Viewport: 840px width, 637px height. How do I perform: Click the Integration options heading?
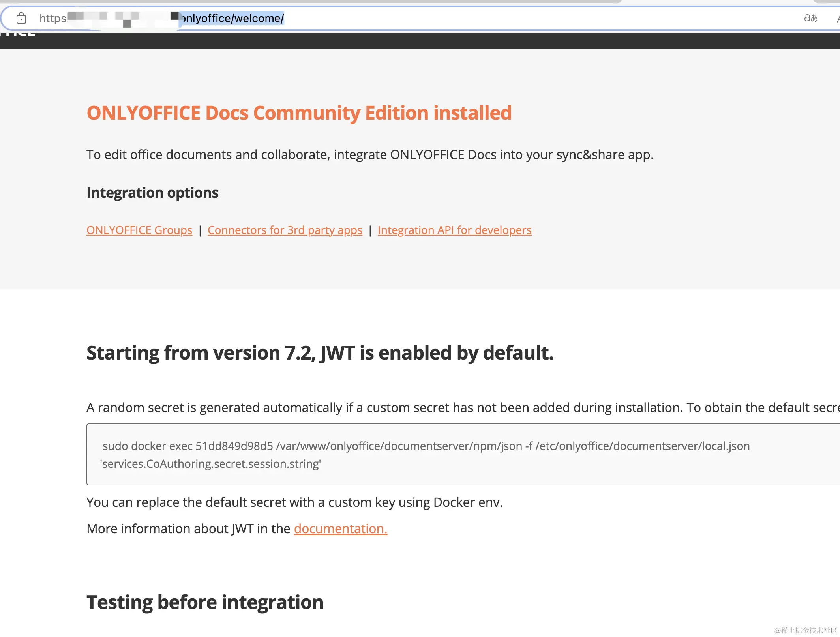pyautogui.click(x=152, y=193)
